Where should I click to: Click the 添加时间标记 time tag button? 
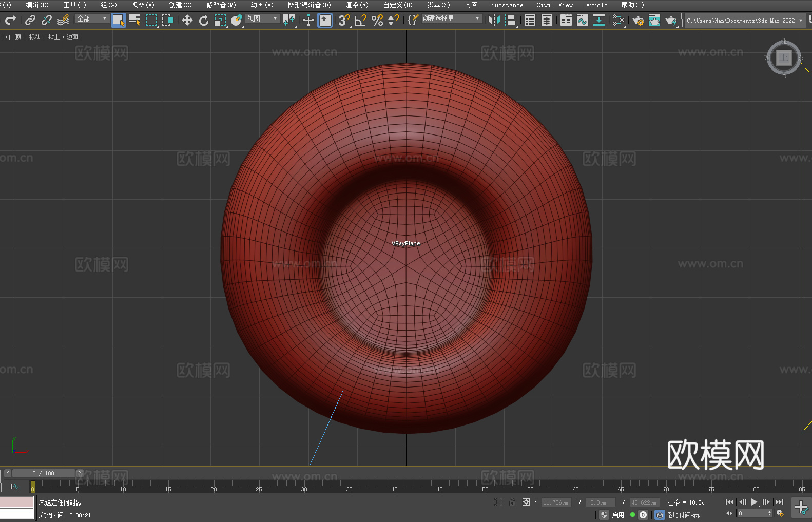684,515
